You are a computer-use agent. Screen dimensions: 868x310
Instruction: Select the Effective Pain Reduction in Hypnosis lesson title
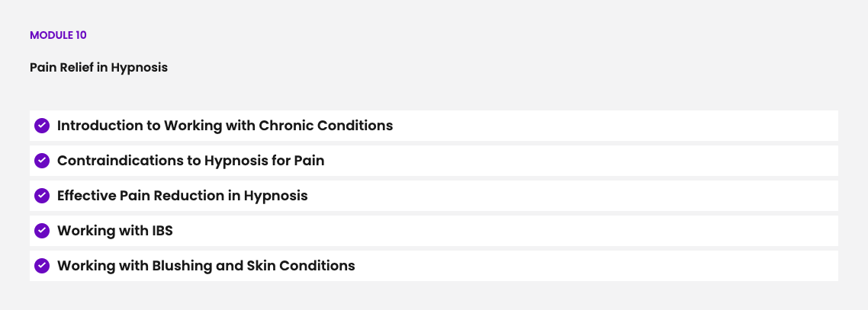[182, 196]
